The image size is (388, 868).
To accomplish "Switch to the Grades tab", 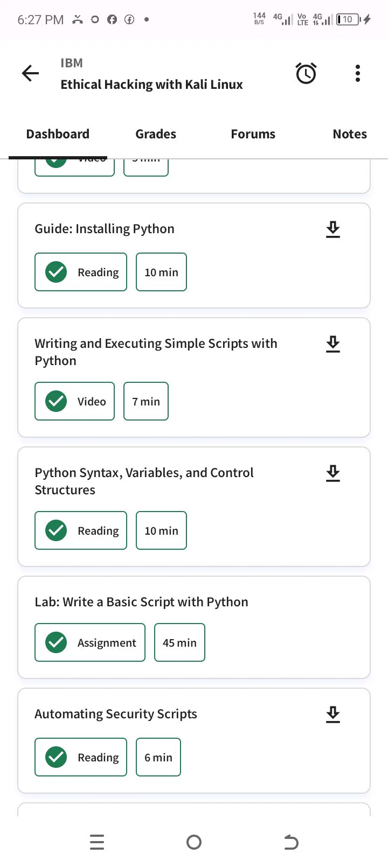I will pos(156,134).
